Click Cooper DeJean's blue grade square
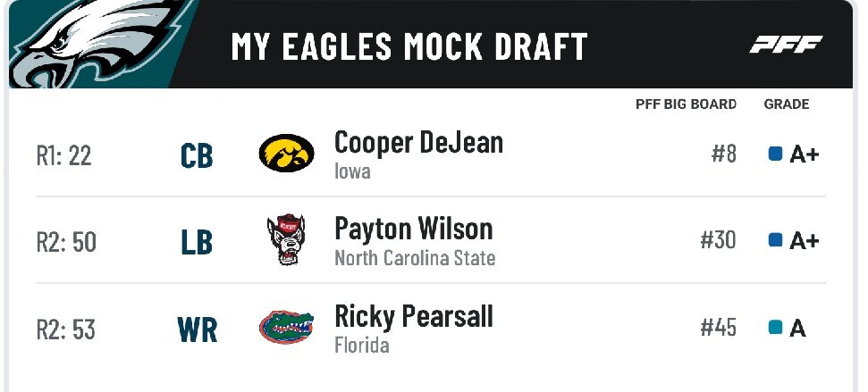 tap(776, 154)
